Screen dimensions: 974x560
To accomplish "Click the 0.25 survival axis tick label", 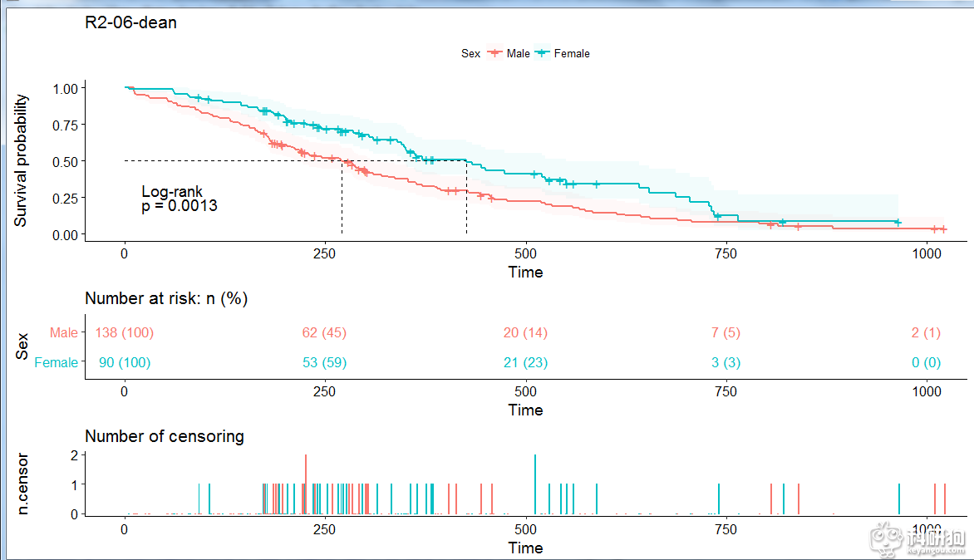I will tap(65, 199).
